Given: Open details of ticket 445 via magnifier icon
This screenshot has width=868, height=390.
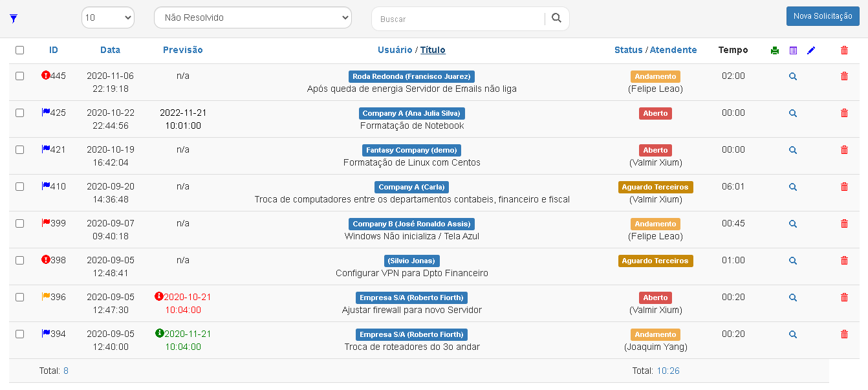Looking at the screenshot, I should click(793, 76).
